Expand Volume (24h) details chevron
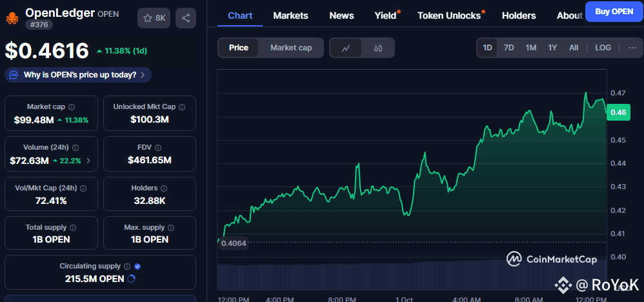The width and height of the screenshot is (644, 302). 88,161
